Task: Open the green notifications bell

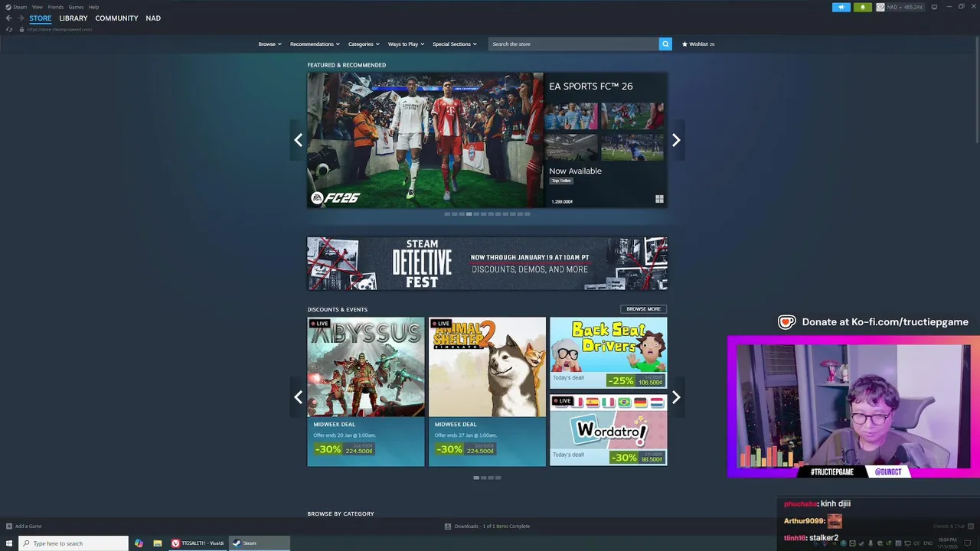Action: coord(862,7)
